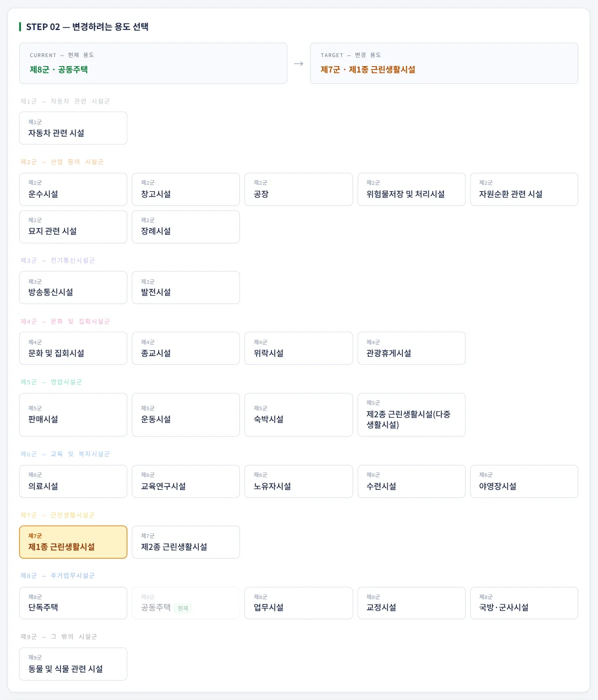This screenshot has height=700, width=598.
Task: Select the 숙박시설 card
Action: pyautogui.click(x=299, y=415)
